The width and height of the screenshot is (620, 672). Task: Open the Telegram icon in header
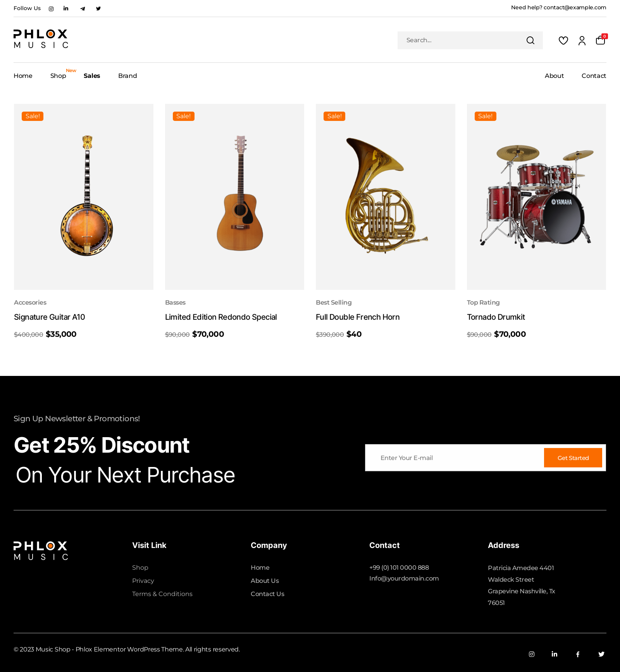83,9
